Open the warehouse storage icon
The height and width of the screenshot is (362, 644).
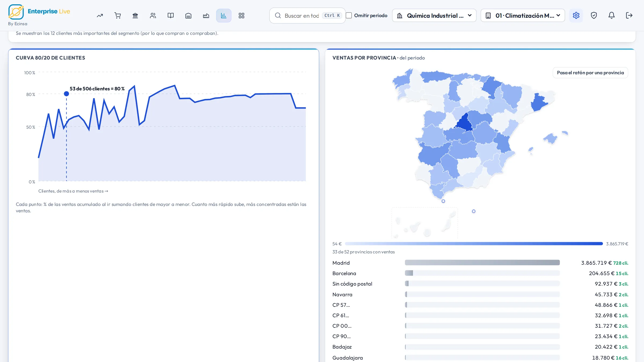(x=188, y=16)
